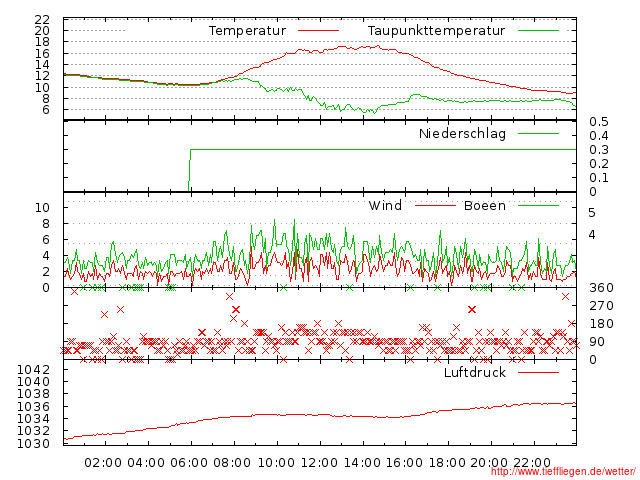Click the 12:00 time axis label
Viewport: 640px width, 480px height.
319,463
